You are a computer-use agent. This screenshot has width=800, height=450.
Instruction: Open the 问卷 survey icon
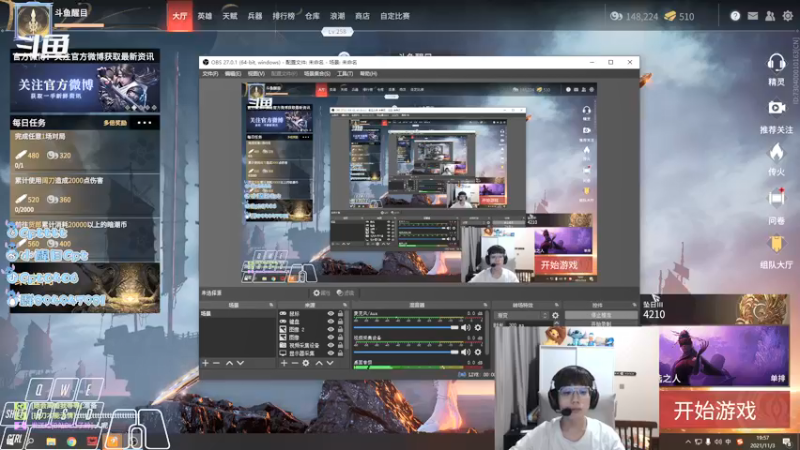point(777,198)
